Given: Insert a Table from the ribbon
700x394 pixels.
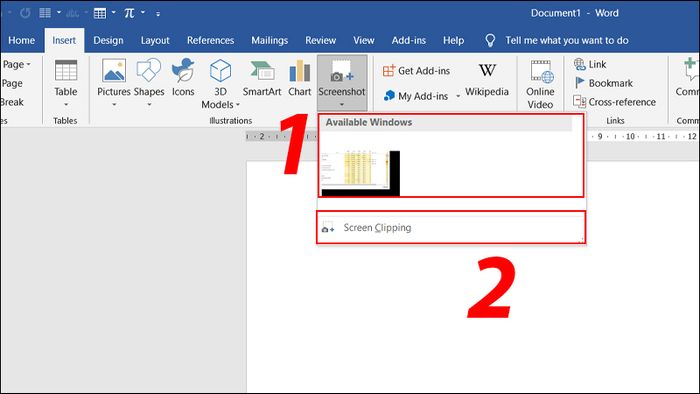Looking at the screenshot, I should (x=66, y=78).
